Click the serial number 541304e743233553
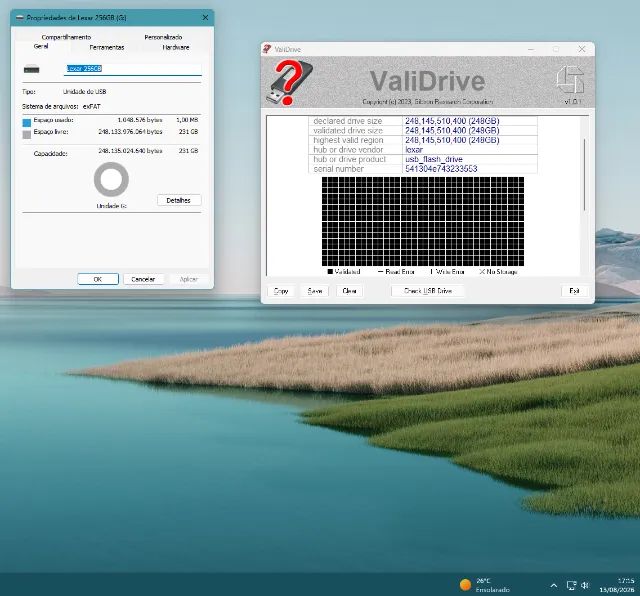This screenshot has height=596, width=640. coord(441,169)
